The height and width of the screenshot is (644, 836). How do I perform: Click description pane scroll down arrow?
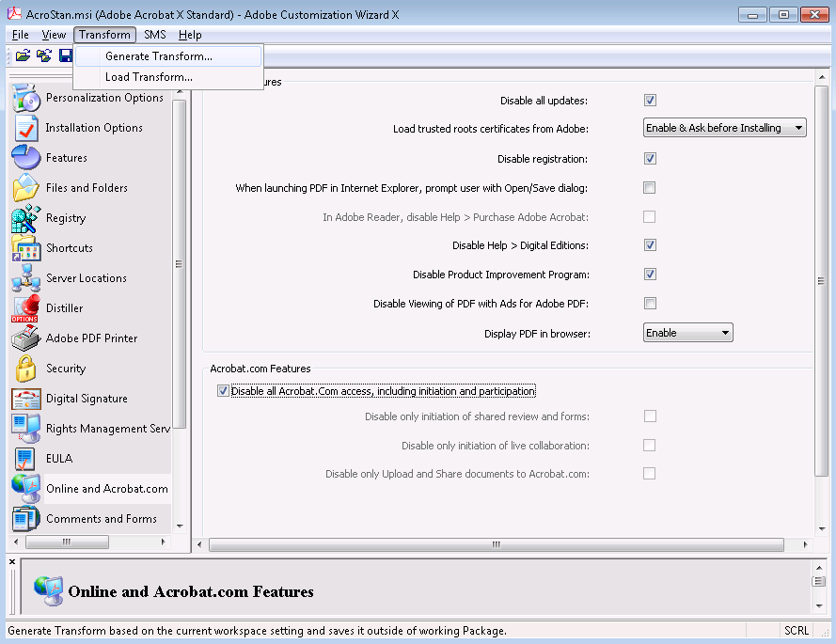[x=819, y=606]
